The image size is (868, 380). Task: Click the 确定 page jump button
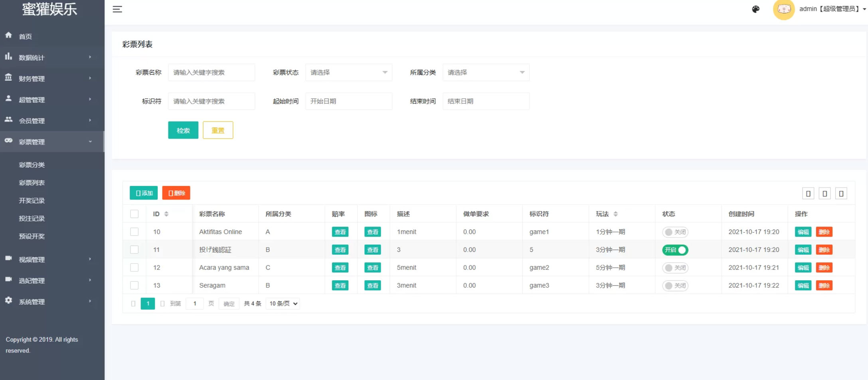pyautogui.click(x=229, y=304)
